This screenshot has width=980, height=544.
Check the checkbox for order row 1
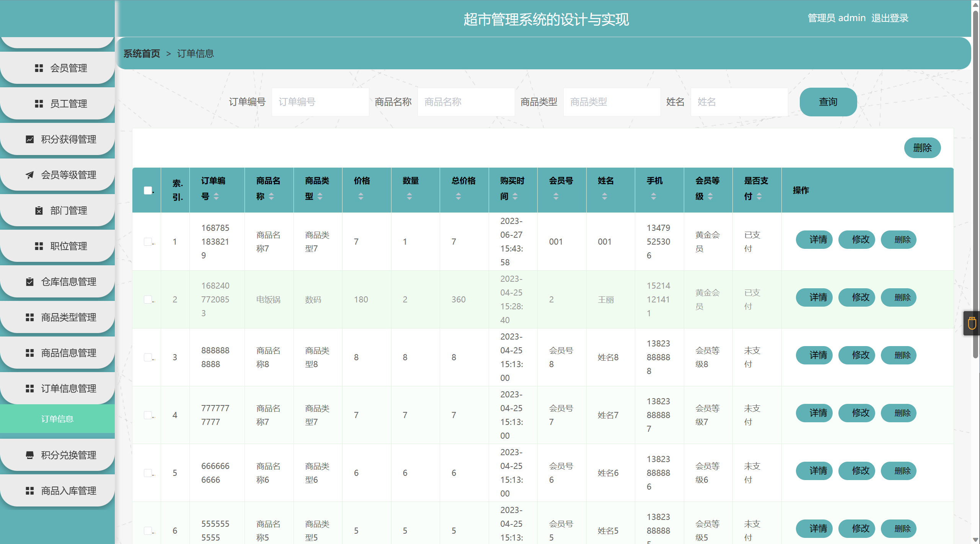(148, 242)
